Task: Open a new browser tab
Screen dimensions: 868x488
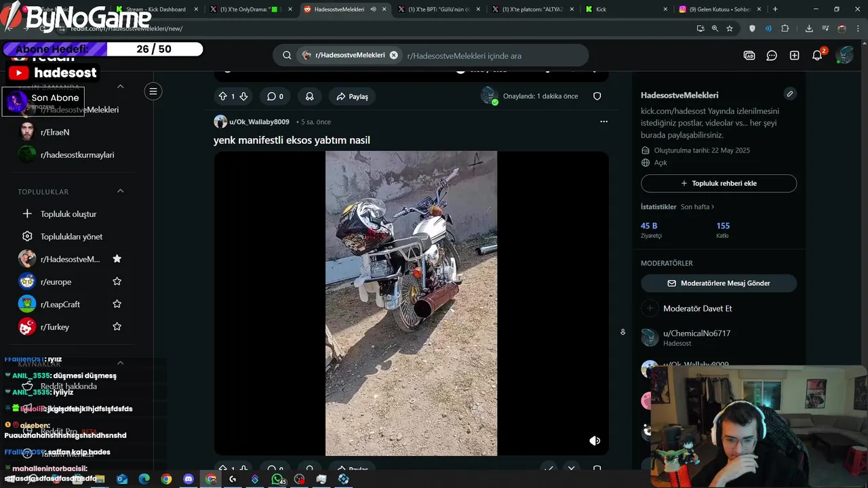Action: click(x=775, y=9)
